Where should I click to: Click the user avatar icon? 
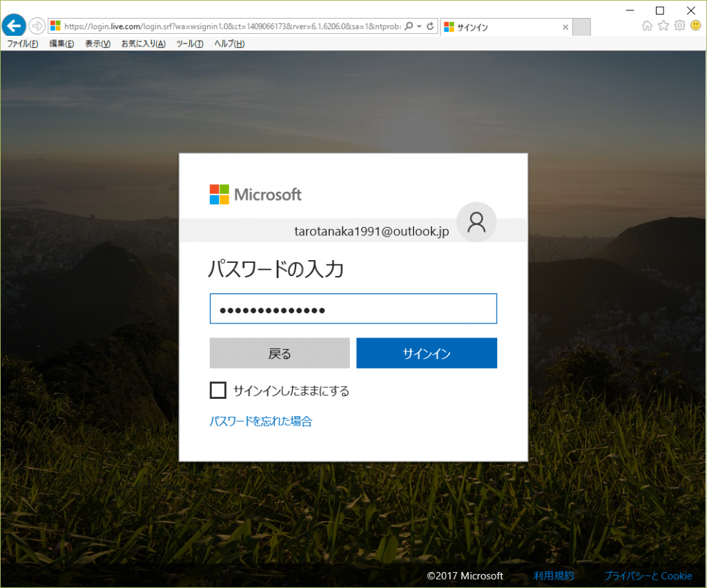point(476,222)
